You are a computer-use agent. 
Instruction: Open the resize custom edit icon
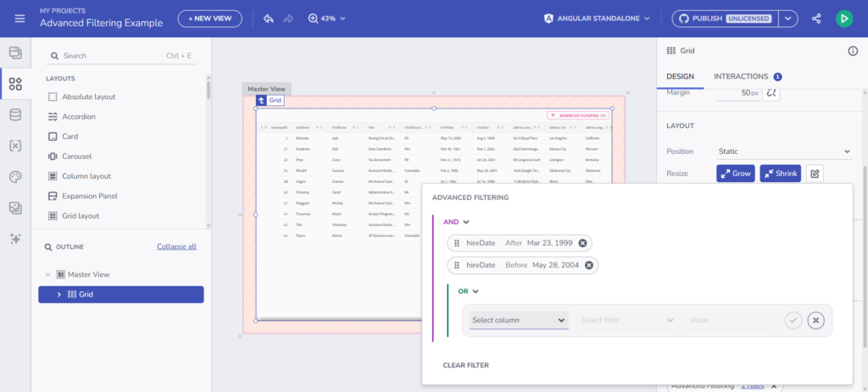(815, 174)
